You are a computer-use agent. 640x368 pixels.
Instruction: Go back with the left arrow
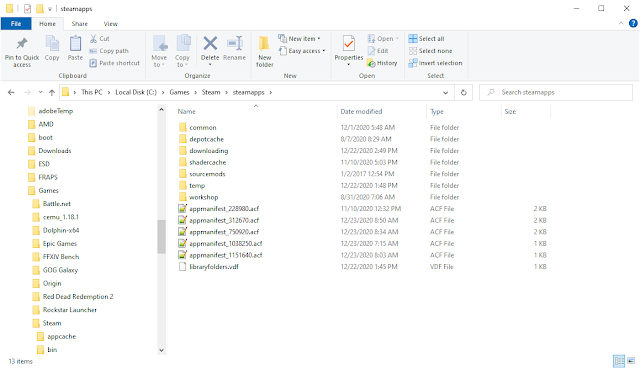tap(11, 93)
